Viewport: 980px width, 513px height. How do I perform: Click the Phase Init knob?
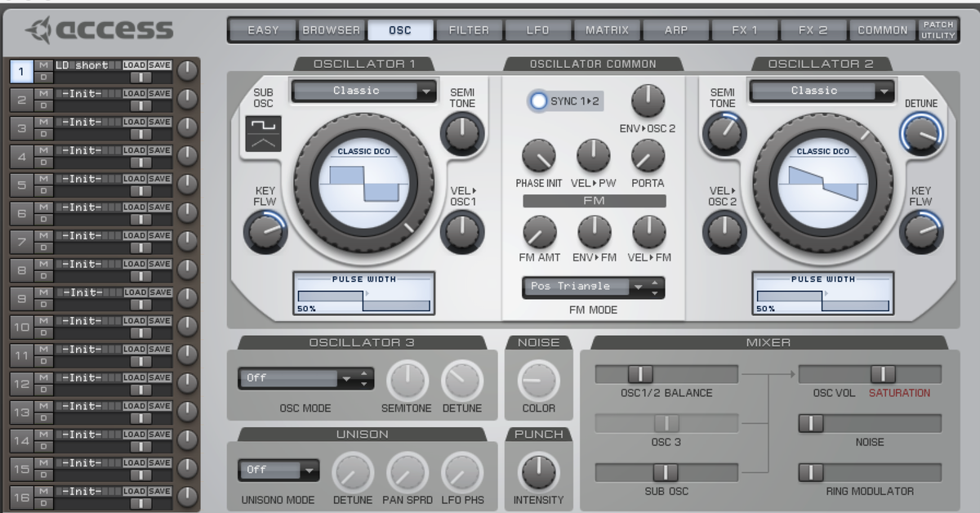(x=538, y=155)
